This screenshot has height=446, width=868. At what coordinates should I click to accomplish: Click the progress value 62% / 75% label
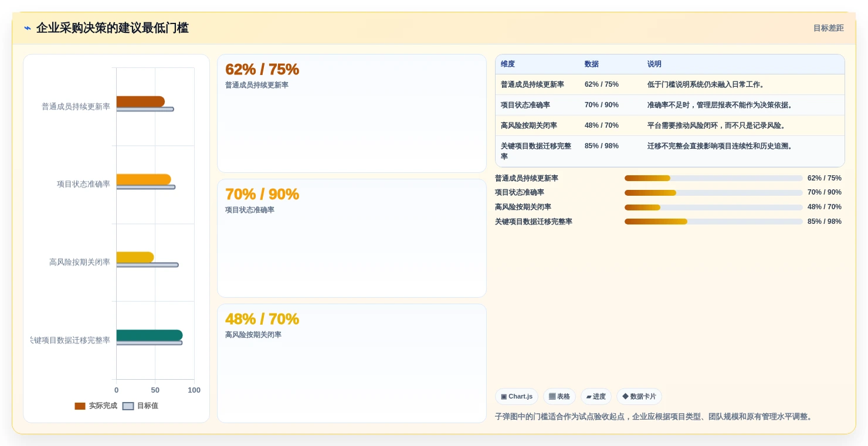pyautogui.click(x=825, y=178)
